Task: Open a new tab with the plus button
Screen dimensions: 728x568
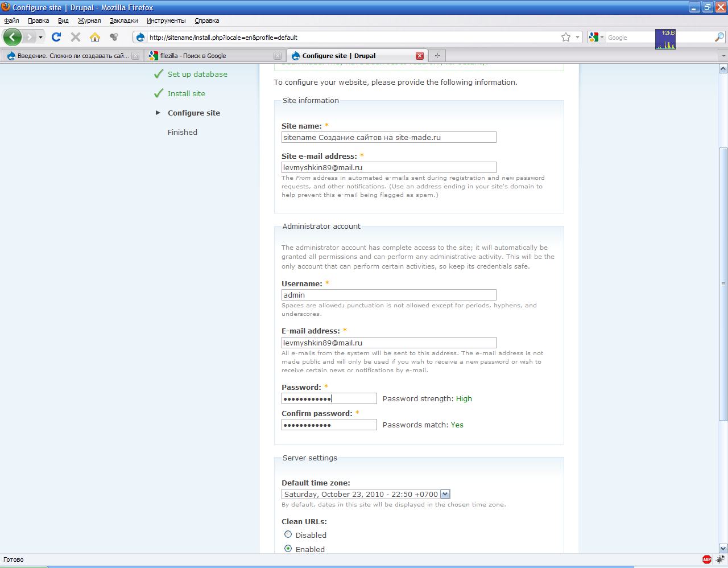Action: [x=437, y=55]
